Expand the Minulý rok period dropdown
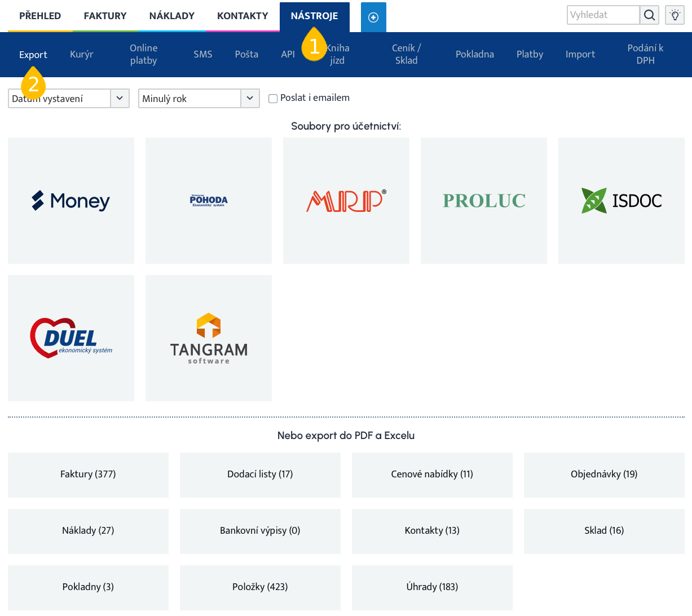The image size is (692, 616). click(199, 99)
